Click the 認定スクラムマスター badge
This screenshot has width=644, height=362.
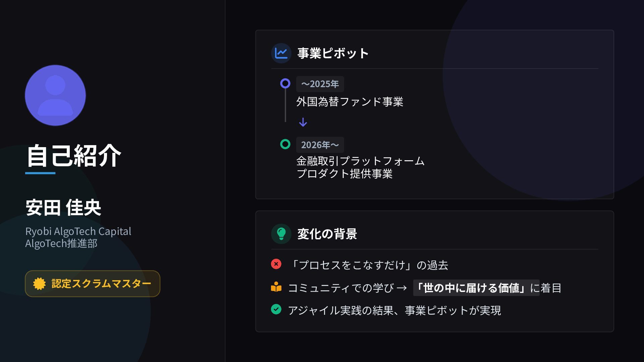[93, 284]
